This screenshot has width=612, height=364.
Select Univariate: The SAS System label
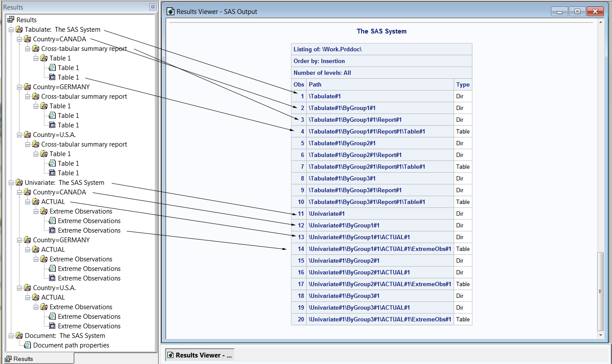click(64, 183)
